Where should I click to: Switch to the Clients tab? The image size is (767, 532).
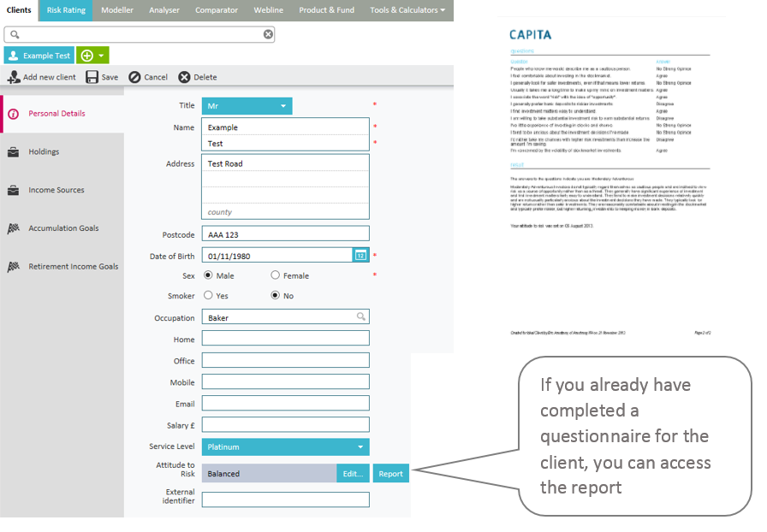tap(19, 10)
